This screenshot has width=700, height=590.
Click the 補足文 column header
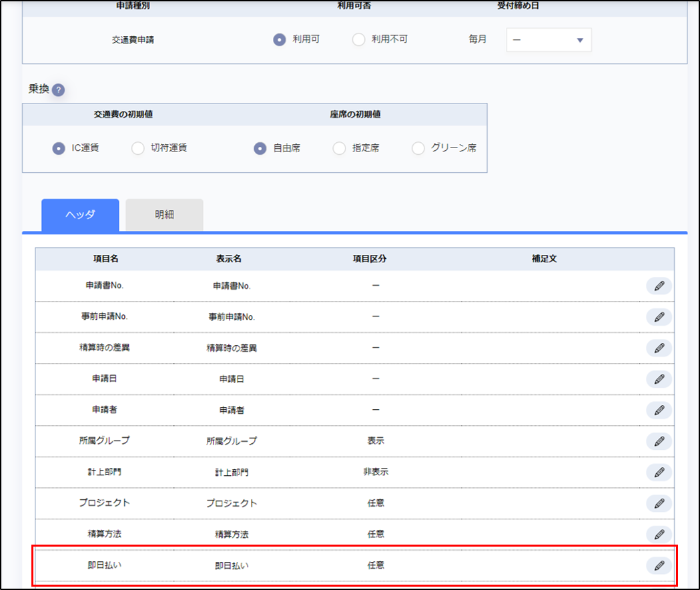[x=545, y=258]
